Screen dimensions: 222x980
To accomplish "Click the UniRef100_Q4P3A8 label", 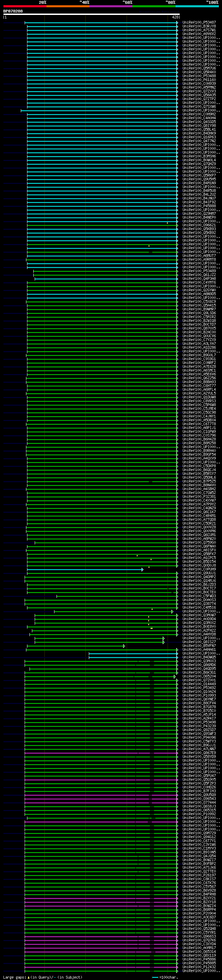I will click(199, 279).
